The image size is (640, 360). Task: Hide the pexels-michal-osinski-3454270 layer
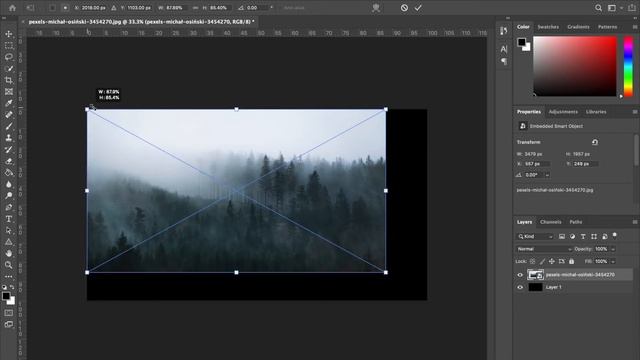click(x=520, y=275)
